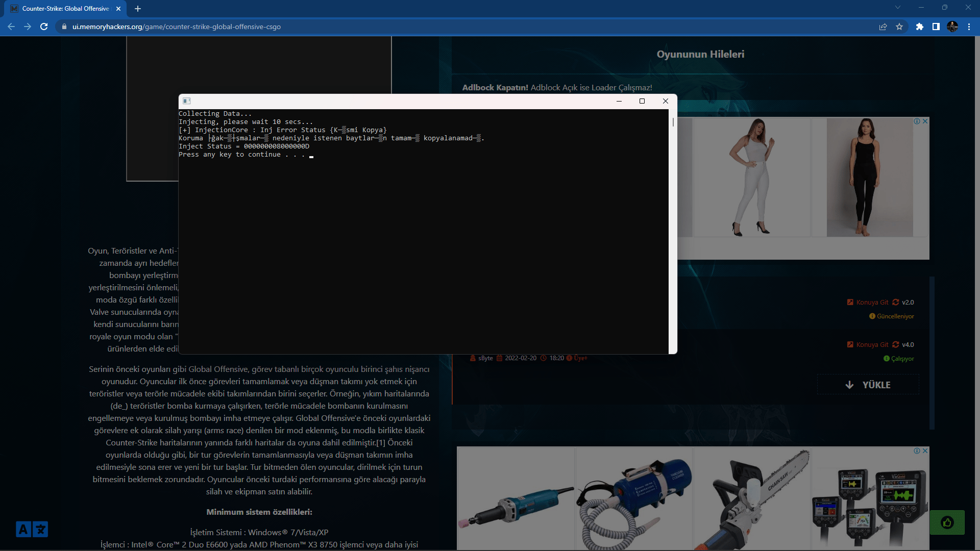Reload the memoryhackers page
980x551 pixels.
44,27
